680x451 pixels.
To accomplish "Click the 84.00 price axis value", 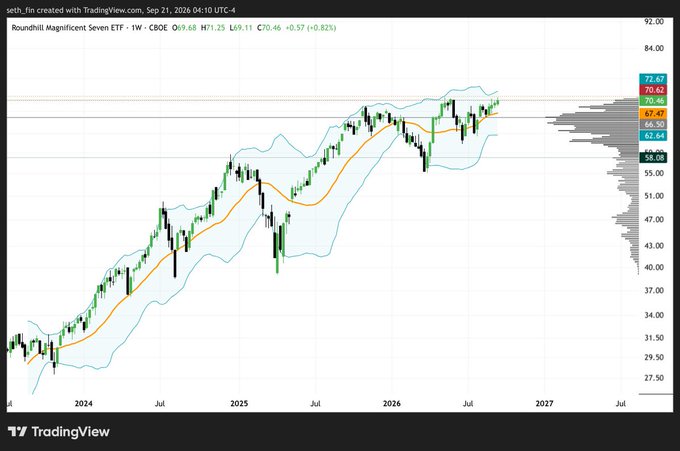I will point(654,48).
